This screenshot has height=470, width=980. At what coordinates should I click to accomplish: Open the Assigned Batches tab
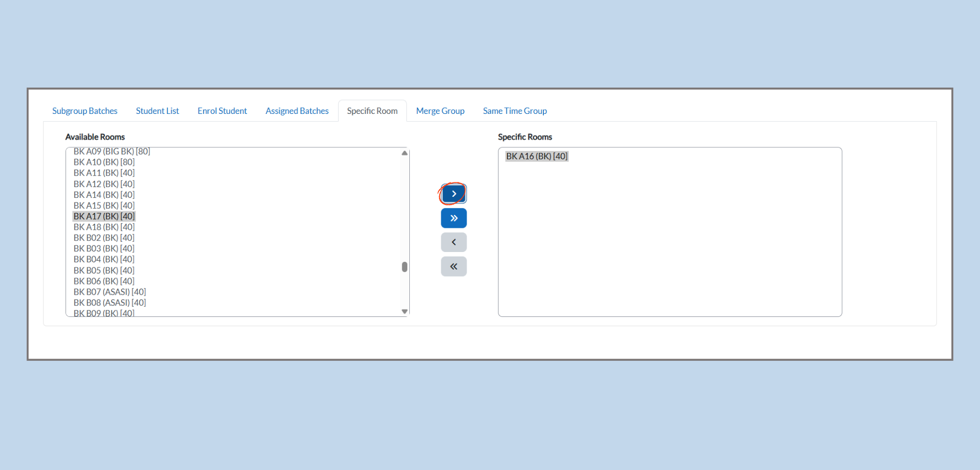(297, 111)
